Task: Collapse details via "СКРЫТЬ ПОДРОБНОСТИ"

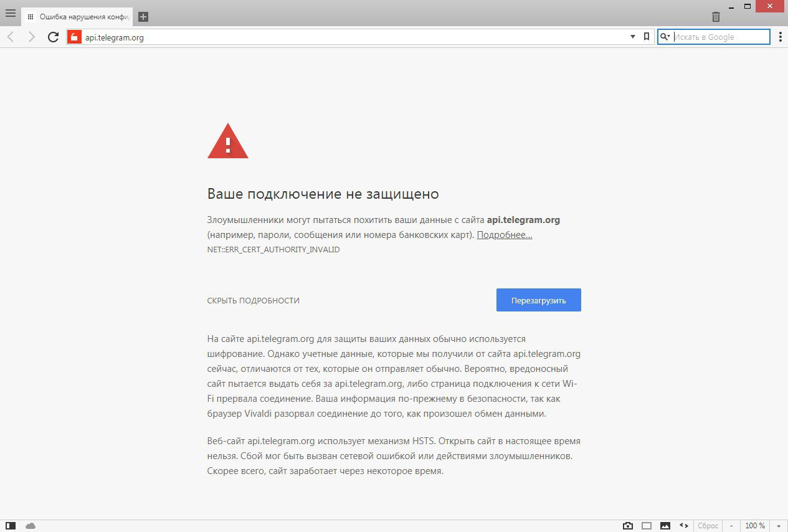Action: tap(254, 301)
